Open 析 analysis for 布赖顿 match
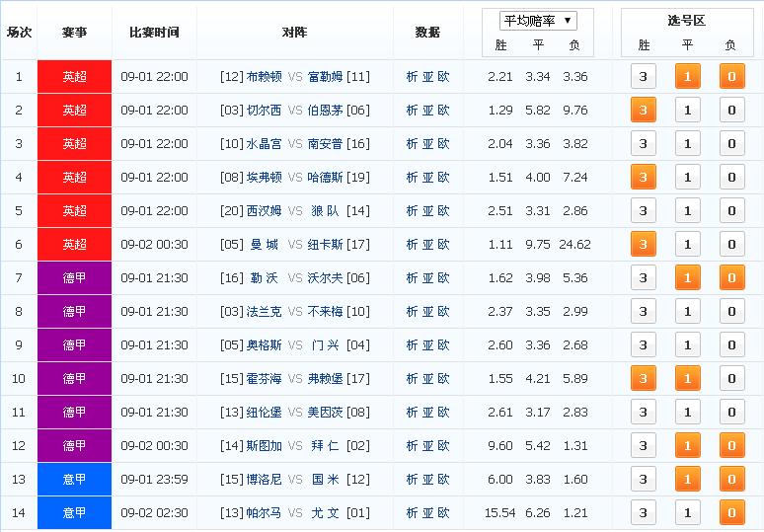The width and height of the screenshot is (764, 532). click(x=413, y=76)
